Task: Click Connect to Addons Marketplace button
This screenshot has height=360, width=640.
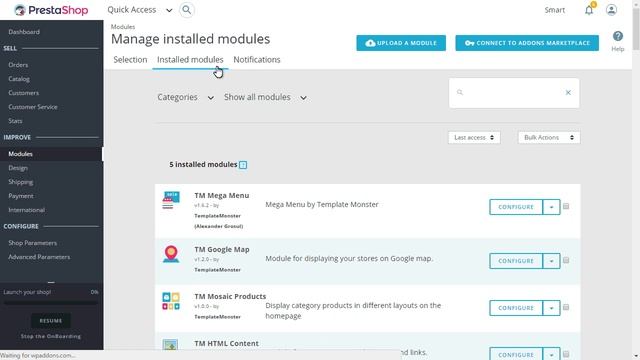Action: pyautogui.click(x=527, y=43)
